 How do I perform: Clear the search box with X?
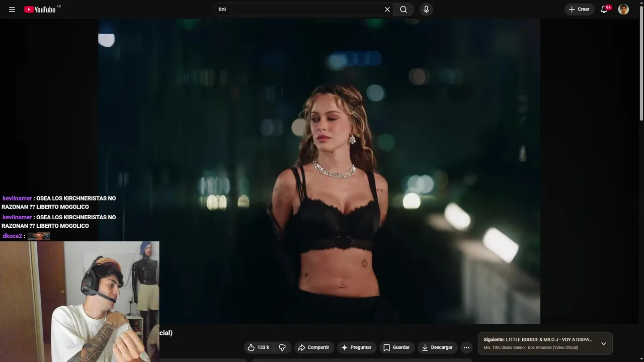click(x=387, y=10)
